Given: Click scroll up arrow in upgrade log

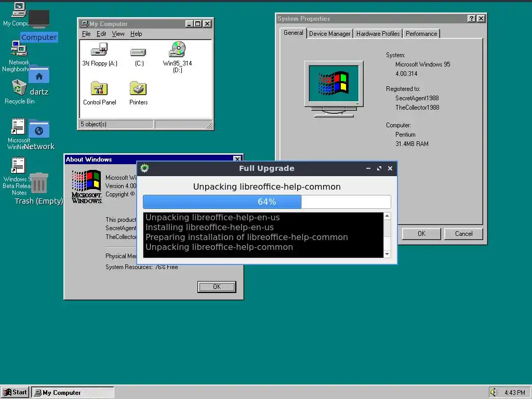Looking at the screenshot, I should pos(387,216).
